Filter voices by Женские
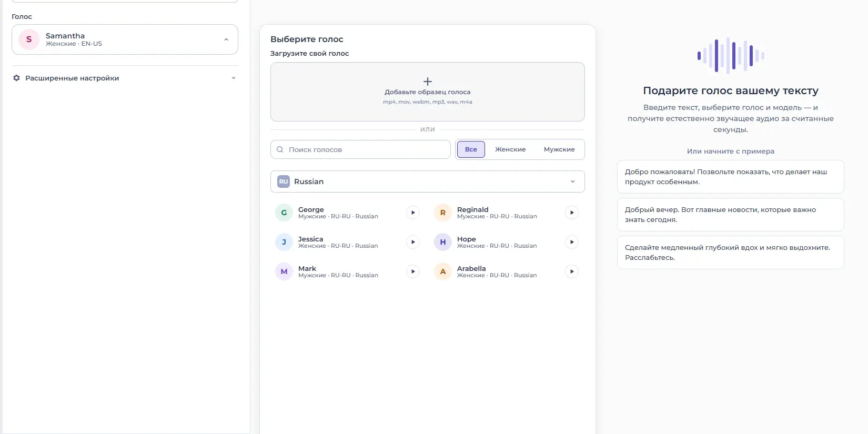The height and width of the screenshot is (434, 868). point(510,149)
